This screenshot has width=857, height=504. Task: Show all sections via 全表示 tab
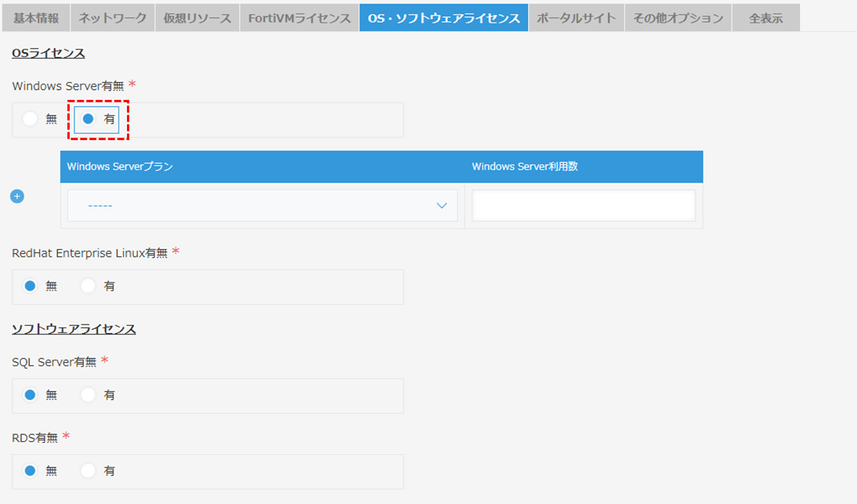pyautogui.click(x=766, y=18)
